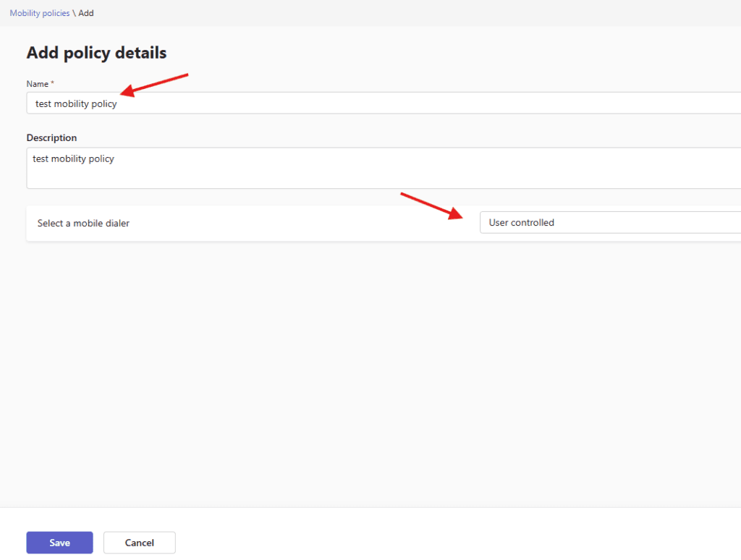This screenshot has width=741, height=560.
Task: Click the text inside the Description box
Action: point(73,158)
